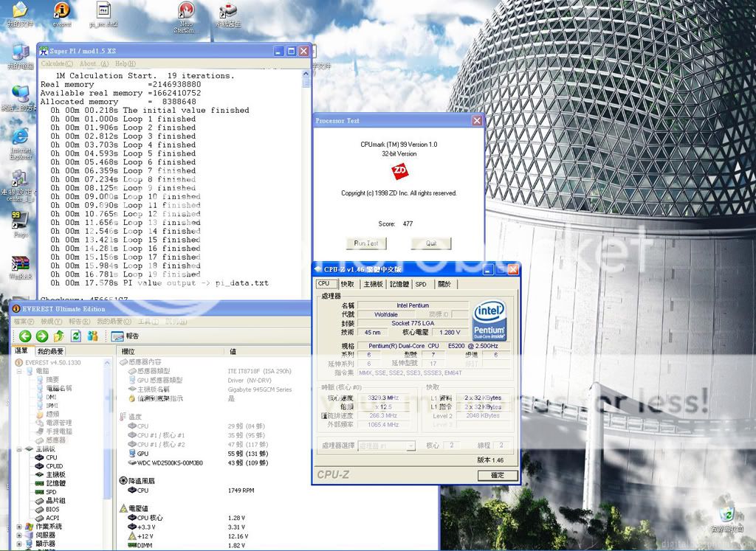Click the Intel Pentium logo in CPU-Z
This screenshot has width=756, height=551.
click(489, 320)
